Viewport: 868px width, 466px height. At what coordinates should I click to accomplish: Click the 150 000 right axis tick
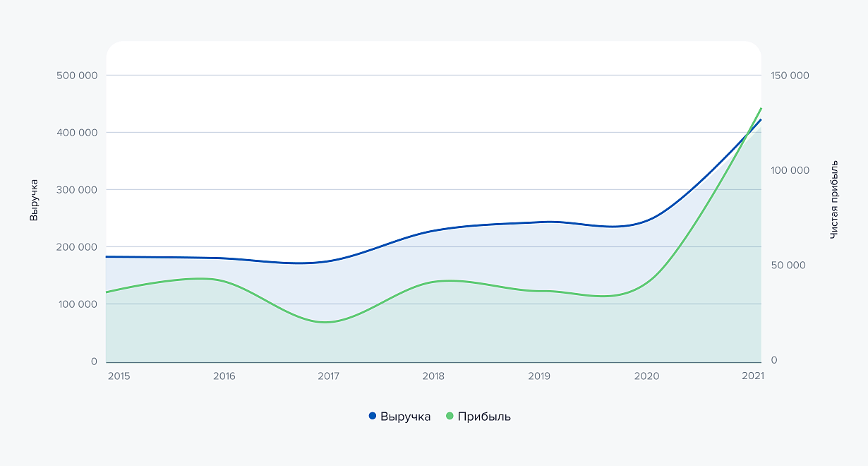[x=790, y=76]
